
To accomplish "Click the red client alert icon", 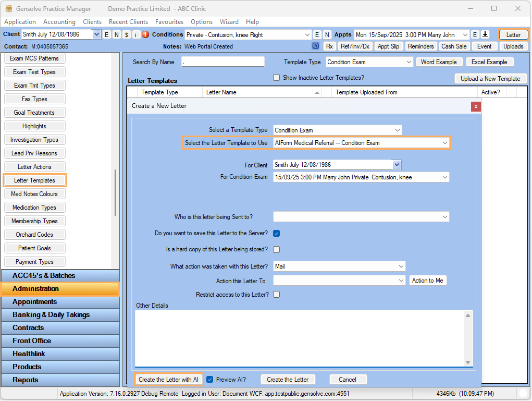I will 145,35.
